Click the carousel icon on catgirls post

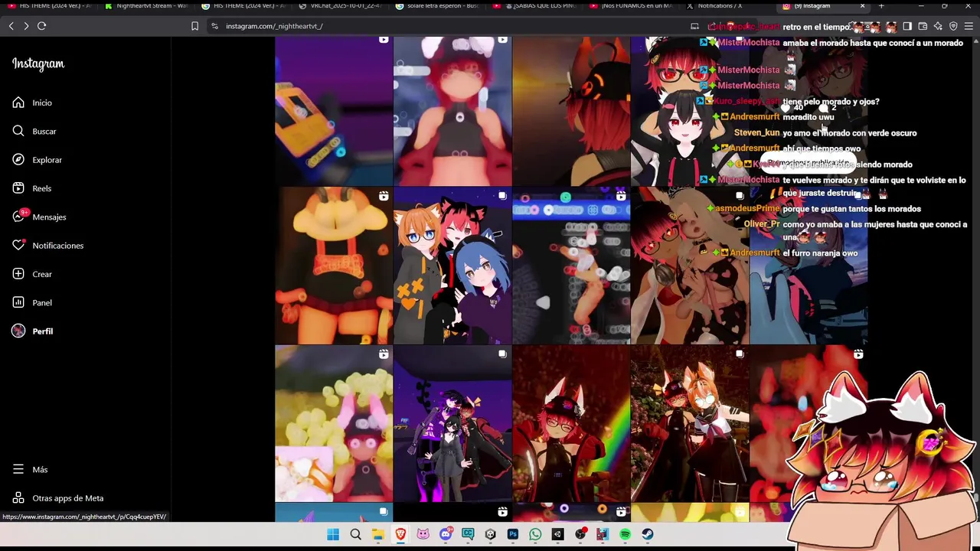pos(502,197)
